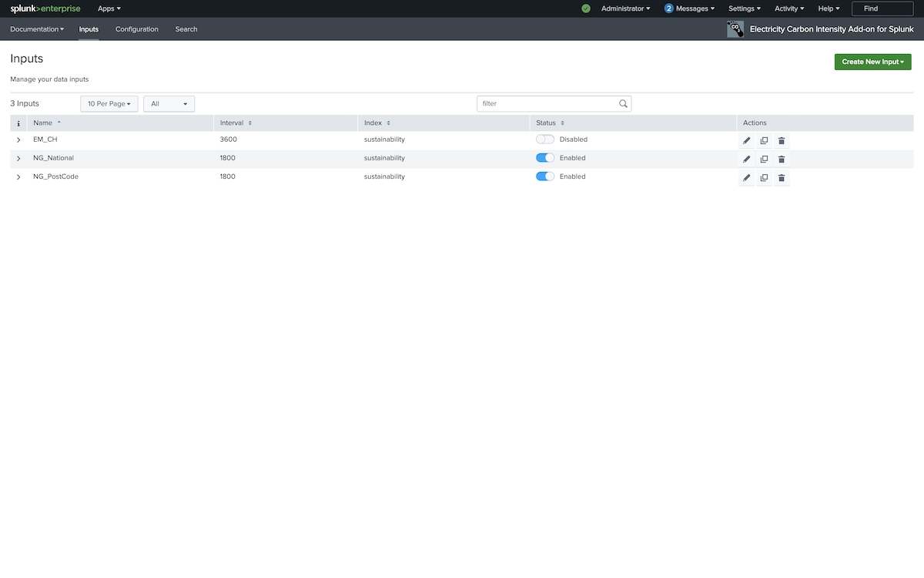Open the Messages menu
The image size is (924, 578).
[x=690, y=8]
